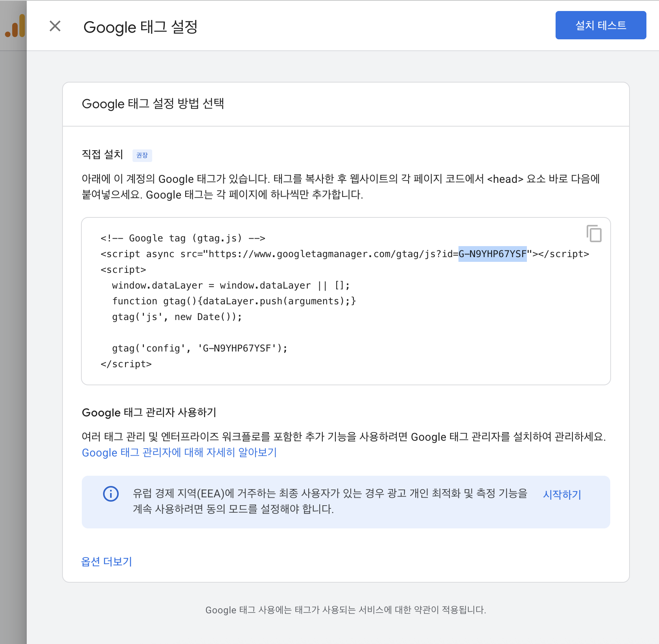Click the 권장 badge next to 직접 설치
Screen dimensions: 659x644
point(142,155)
